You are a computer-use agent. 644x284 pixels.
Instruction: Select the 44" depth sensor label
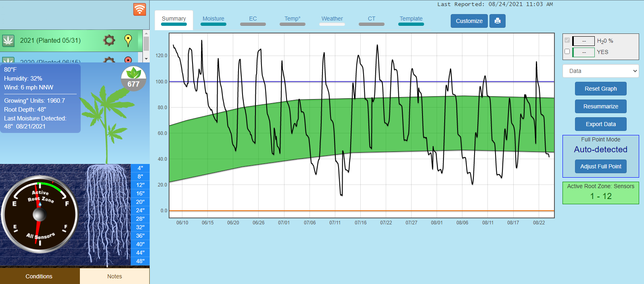pyautogui.click(x=140, y=253)
